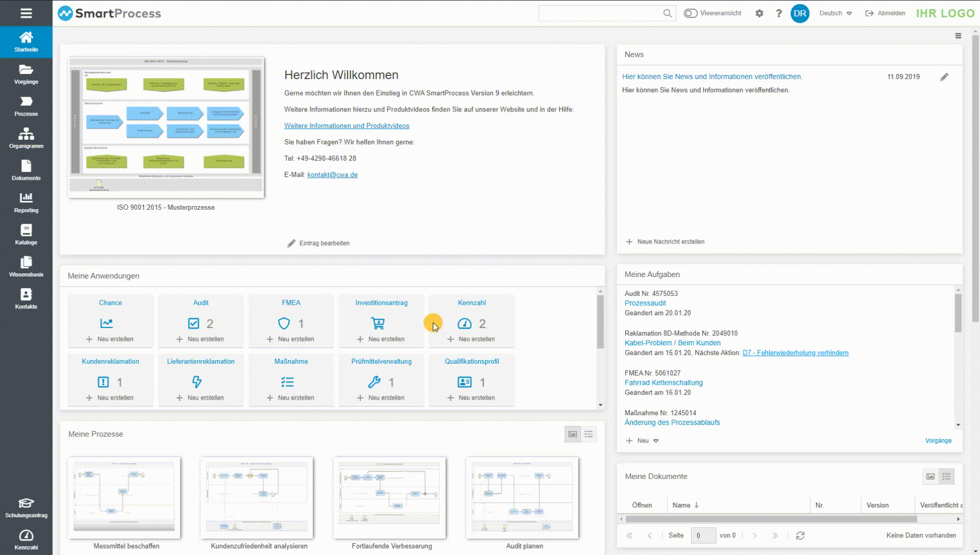This screenshot has height=555, width=980.
Task: Create new Chance via Neu erstellen
Action: 110,339
